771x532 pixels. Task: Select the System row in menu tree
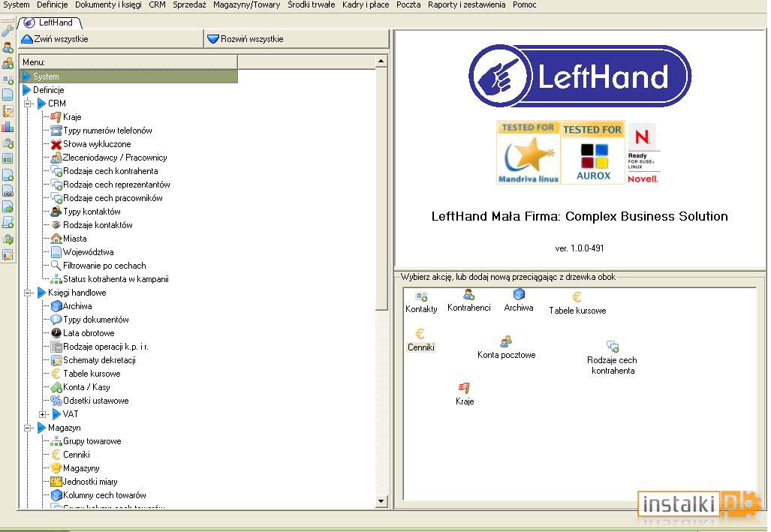(x=129, y=77)
